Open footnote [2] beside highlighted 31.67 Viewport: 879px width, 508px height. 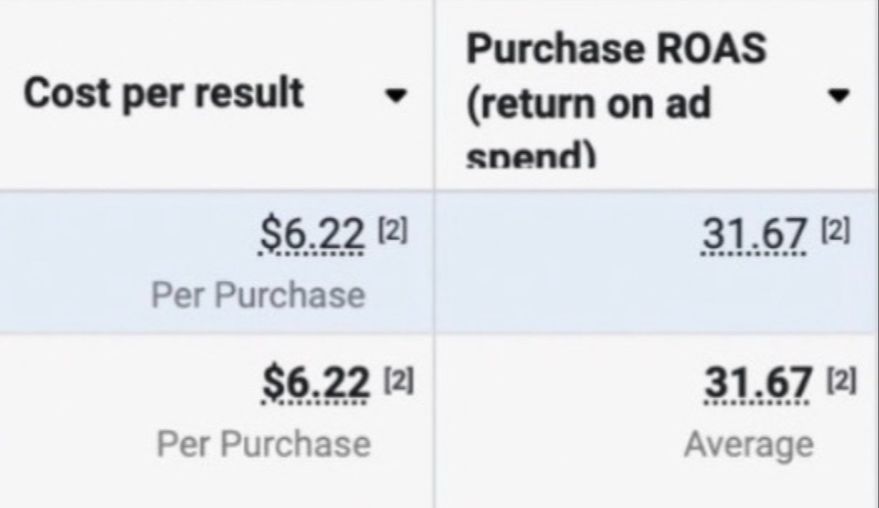point(836,230)
